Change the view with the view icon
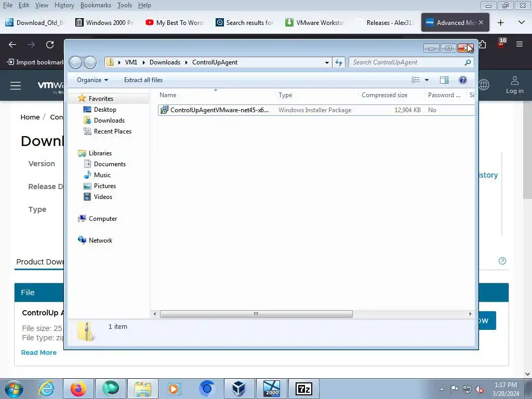This screenshot has width=532, height=399. click(x=415, y=80)
